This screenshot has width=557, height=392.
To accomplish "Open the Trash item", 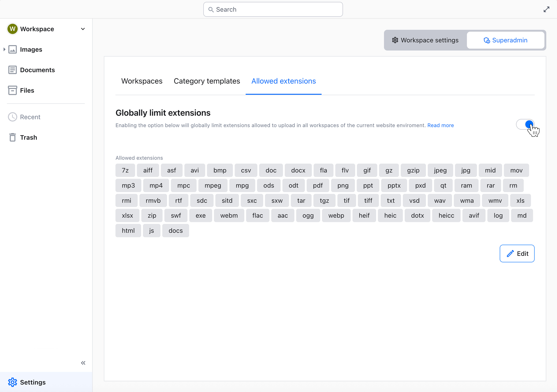I will pos(28,138).
